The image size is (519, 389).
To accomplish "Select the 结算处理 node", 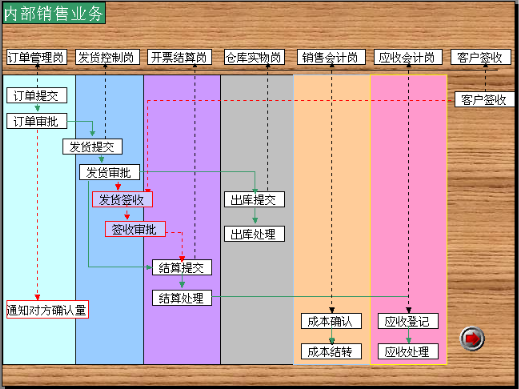I will pyautogui.click(x=182, y=298).
